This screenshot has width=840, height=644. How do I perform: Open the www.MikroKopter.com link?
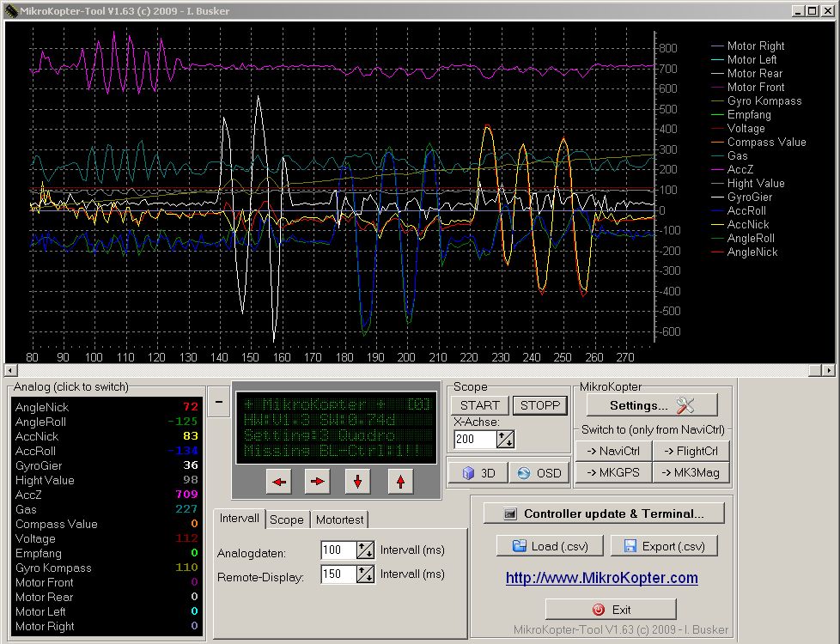[601, 578]
